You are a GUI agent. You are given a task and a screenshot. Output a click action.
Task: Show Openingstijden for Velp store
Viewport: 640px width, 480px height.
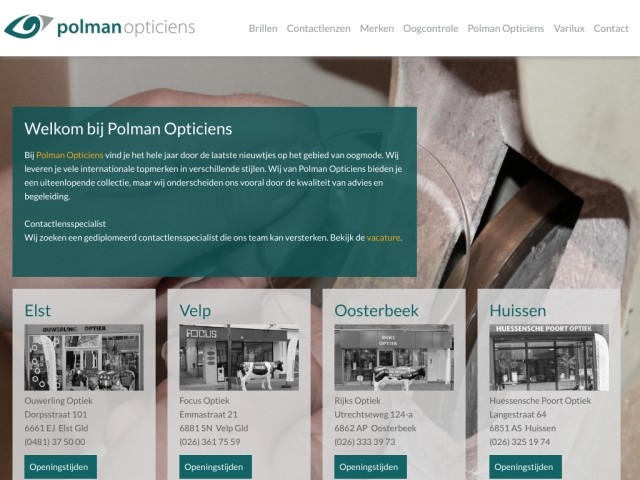pos(216,467)
